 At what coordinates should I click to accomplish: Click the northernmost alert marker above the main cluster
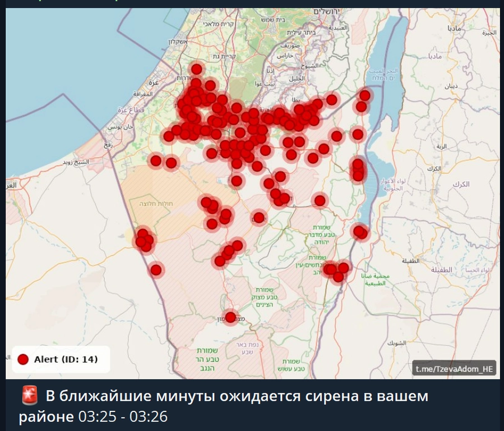(196, 69)
